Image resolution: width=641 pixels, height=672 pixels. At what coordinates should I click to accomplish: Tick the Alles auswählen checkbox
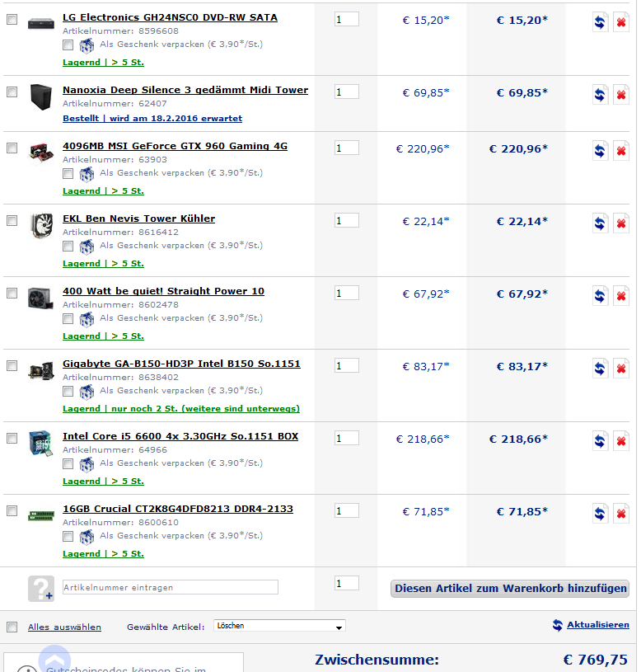[12, 627]
